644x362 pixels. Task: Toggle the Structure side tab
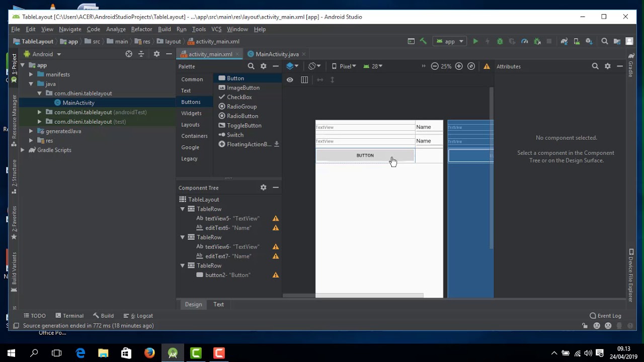(x=14, y=176)
